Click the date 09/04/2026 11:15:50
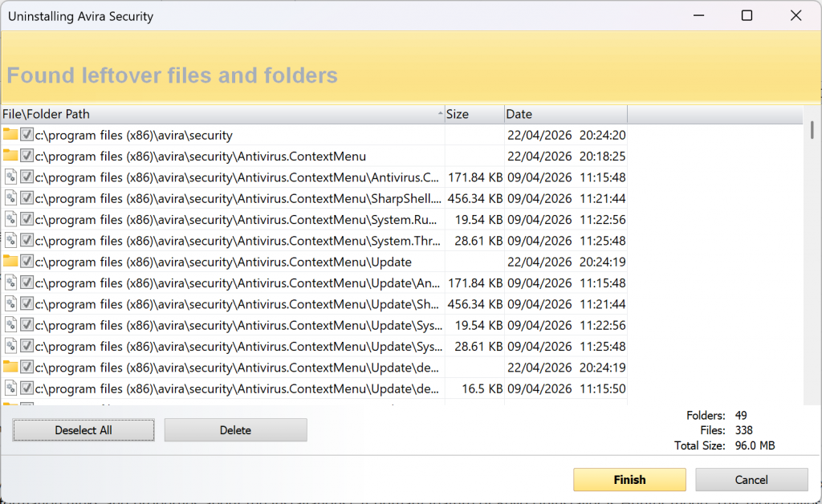Screen dimensions: 822x504 click(x=566, y=388)
